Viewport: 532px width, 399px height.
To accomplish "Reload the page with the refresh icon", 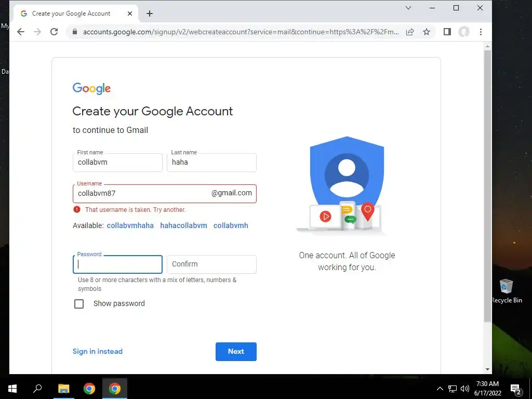I will pos(54,32).
